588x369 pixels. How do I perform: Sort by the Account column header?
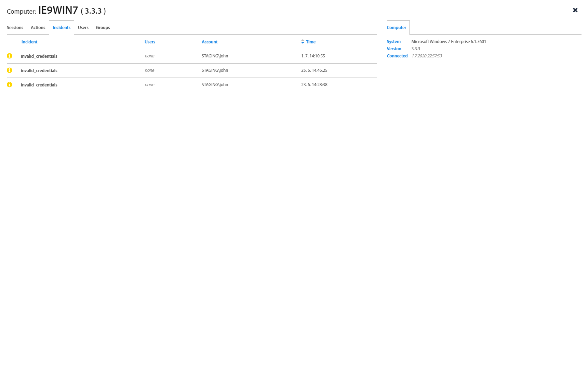(x=210, y=42)
